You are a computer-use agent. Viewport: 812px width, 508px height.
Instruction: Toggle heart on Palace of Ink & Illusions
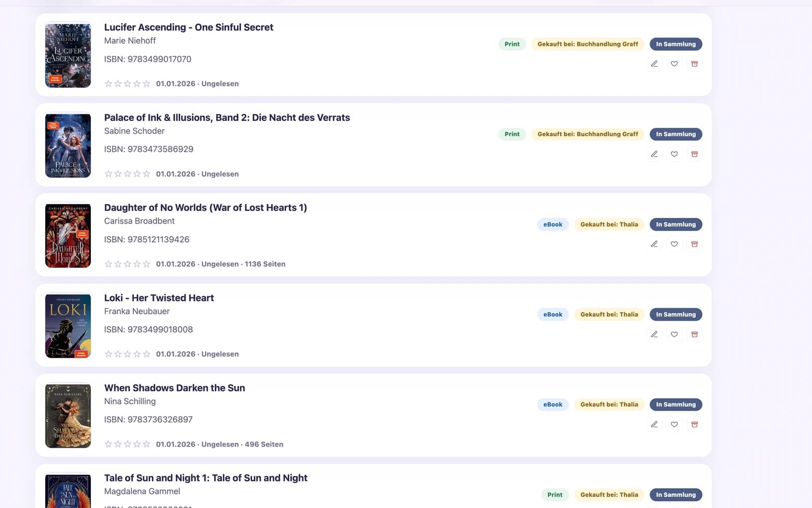click(674, 154)
